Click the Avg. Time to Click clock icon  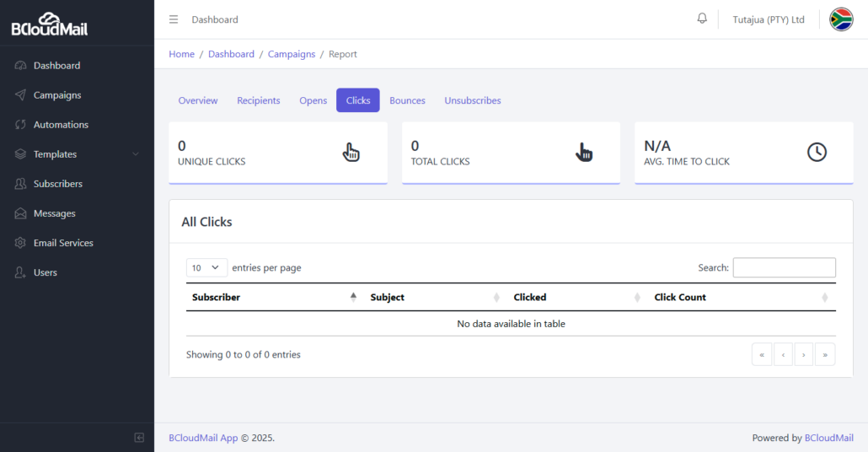coord(817,153)
